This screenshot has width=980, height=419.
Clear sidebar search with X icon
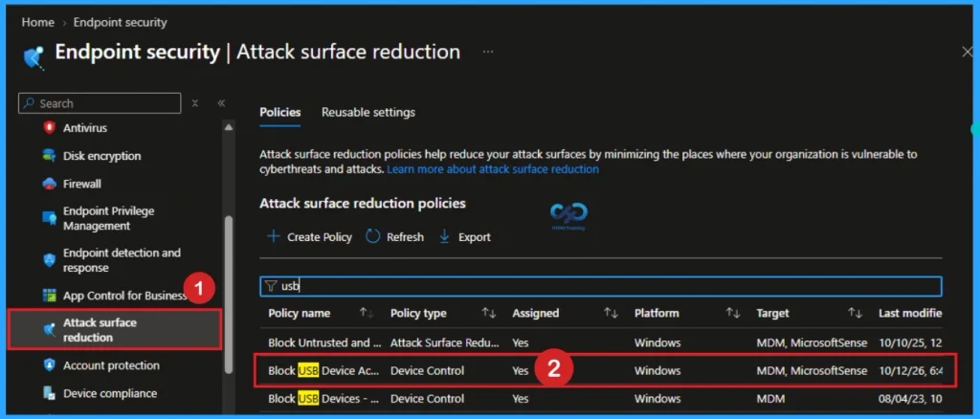[x=195, y=103]
